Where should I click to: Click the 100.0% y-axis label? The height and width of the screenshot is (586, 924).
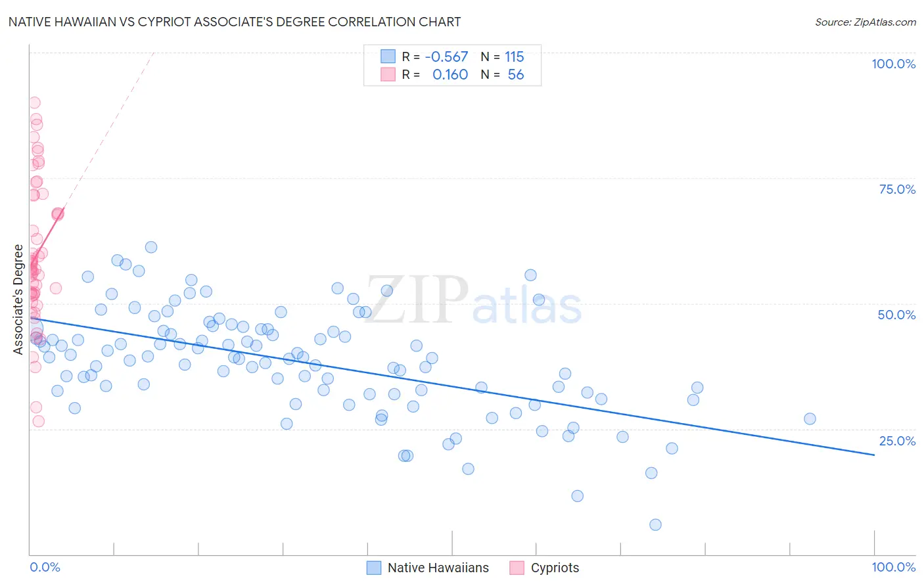tap(894, 64)
